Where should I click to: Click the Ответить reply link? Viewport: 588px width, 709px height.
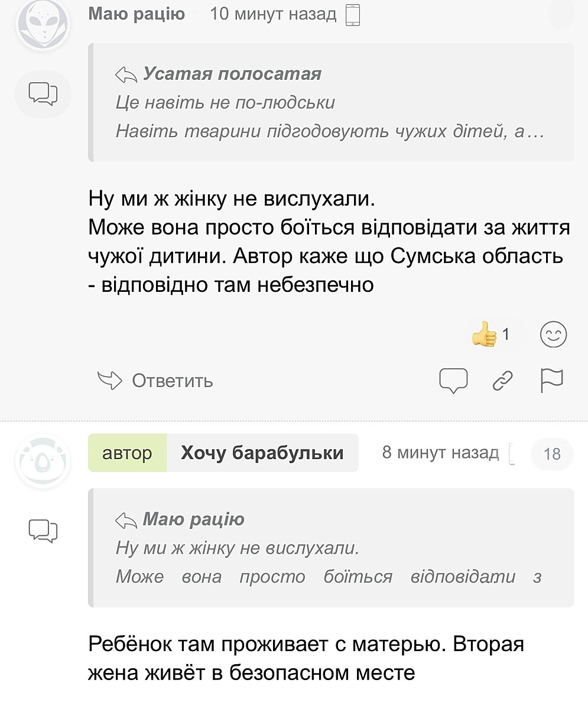coord(155,380)
